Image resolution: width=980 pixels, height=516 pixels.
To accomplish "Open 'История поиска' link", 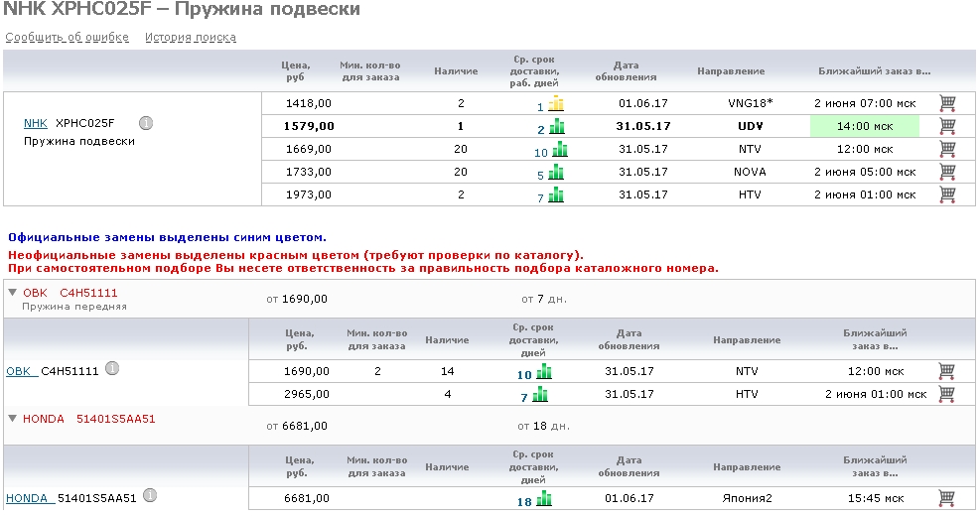I will [x=191, y=38].
